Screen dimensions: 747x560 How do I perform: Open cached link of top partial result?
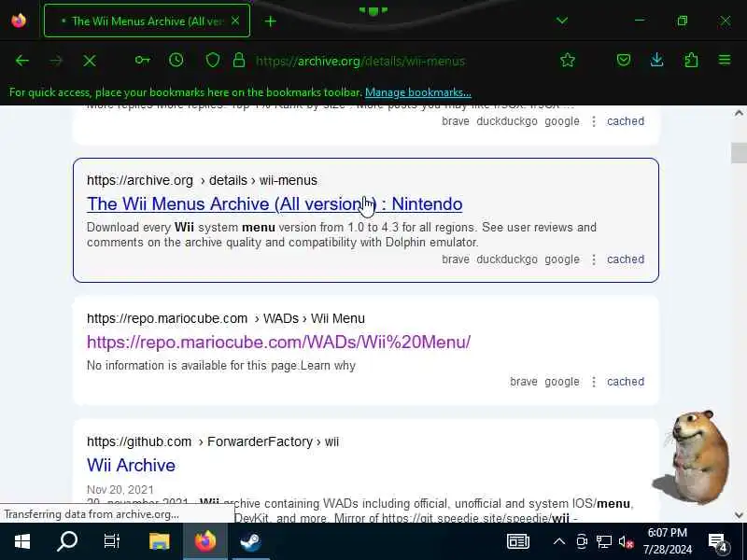[x=625, y=121]
